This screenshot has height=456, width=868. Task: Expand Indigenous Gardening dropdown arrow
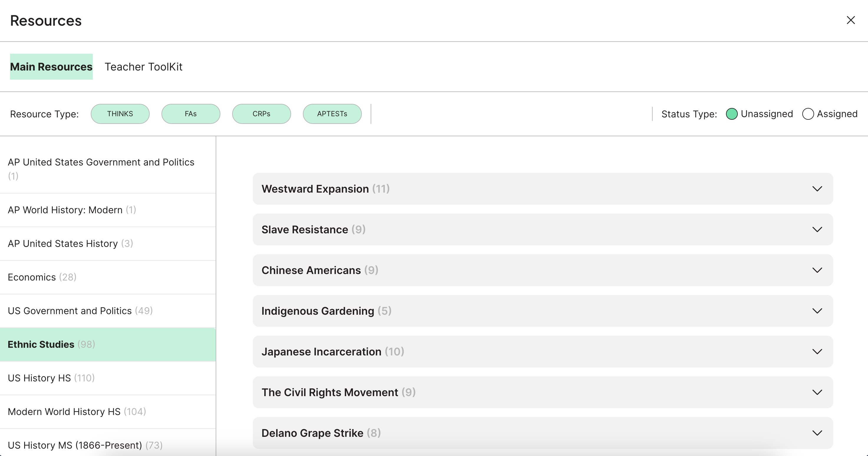[x=817, y=311]
